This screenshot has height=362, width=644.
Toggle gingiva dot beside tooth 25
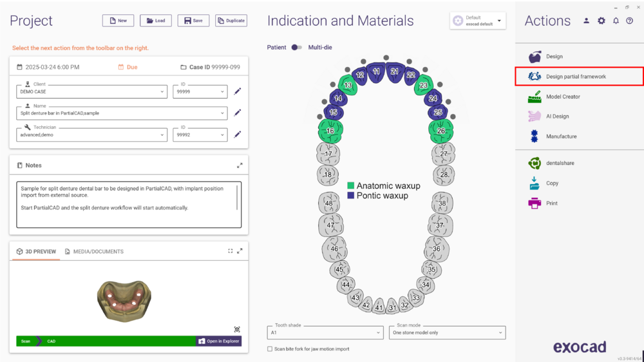click(453, 117)
